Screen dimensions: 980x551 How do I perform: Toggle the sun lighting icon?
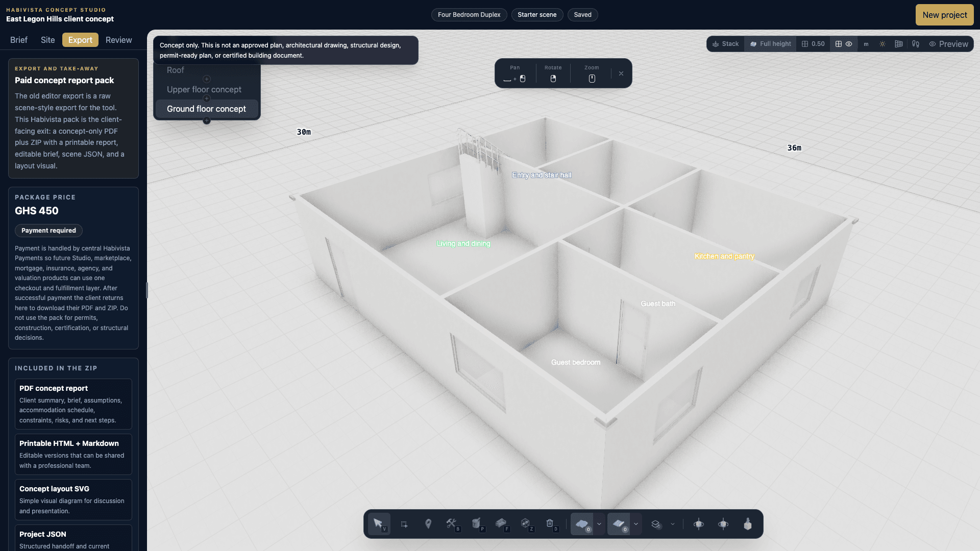pos(883,44)
